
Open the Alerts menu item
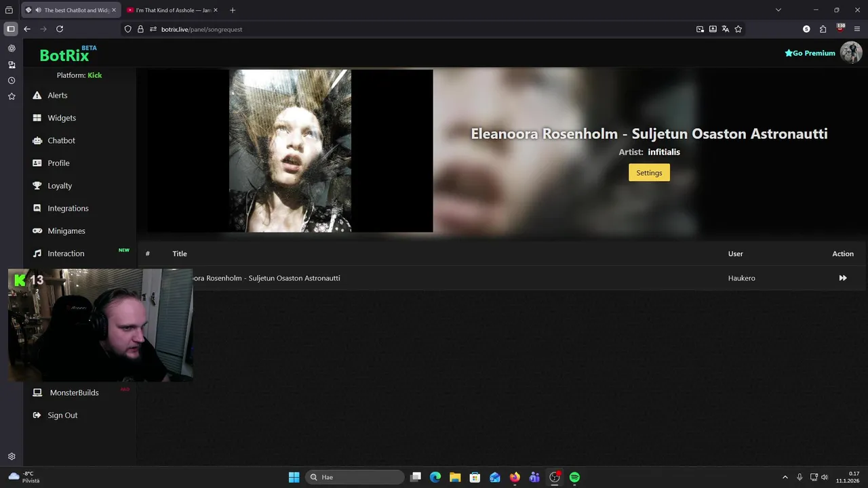click(x=58, y=96)
